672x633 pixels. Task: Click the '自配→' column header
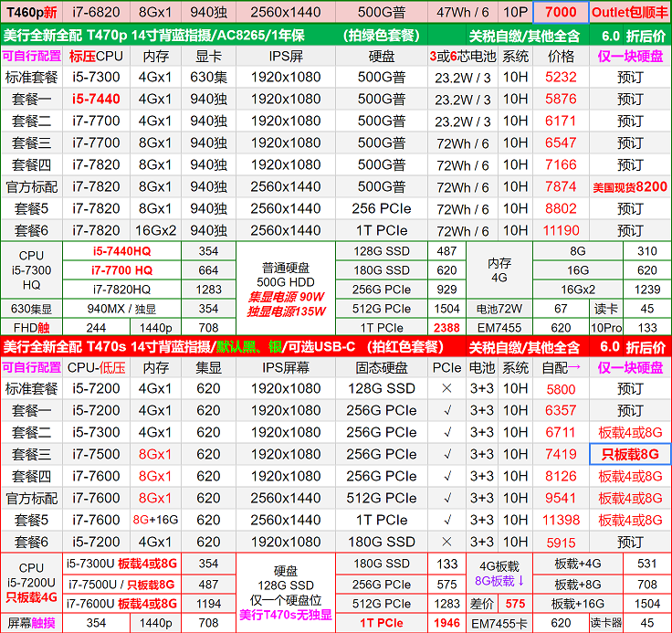561,367
